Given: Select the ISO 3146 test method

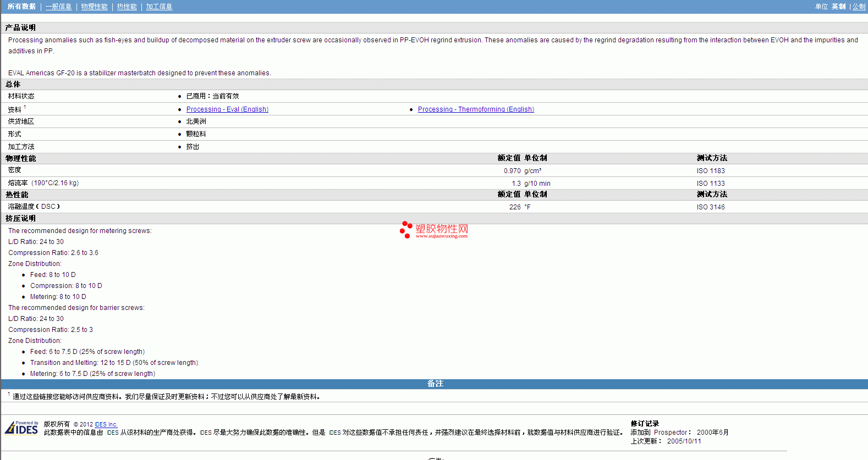Looking at the screenshot, I should click(x=711, y=207).
